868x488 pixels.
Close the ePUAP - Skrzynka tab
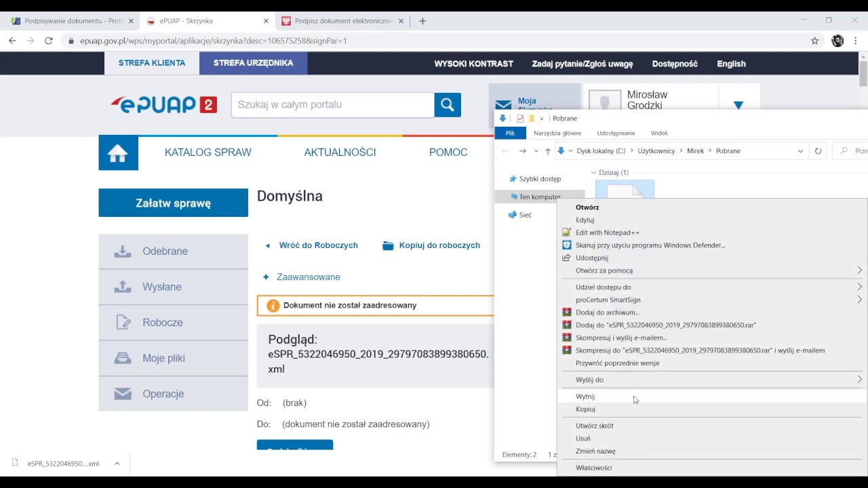(266, 21)
